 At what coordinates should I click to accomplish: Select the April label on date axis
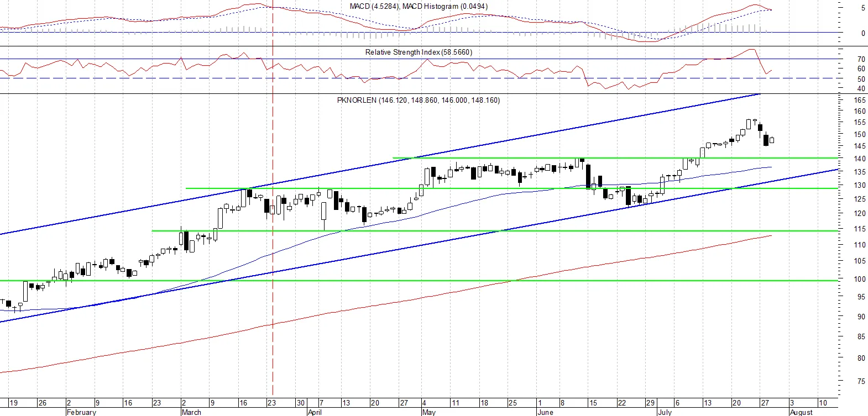315,412
